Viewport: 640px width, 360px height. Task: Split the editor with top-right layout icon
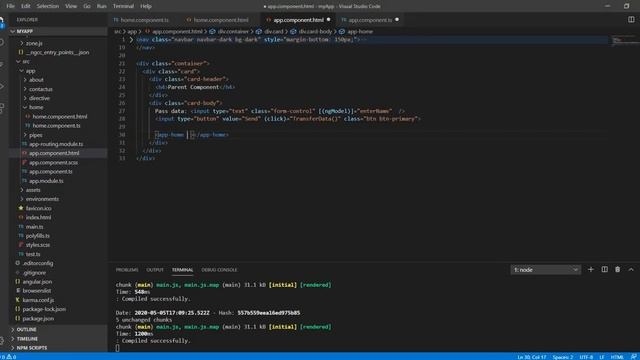(x=631, y=20)
